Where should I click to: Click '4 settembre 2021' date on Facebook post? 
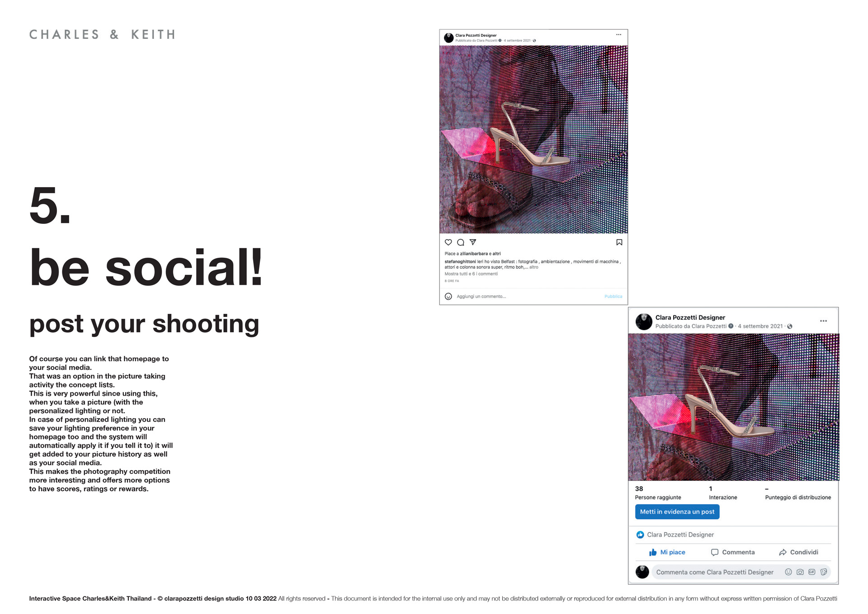click(760, 326)
